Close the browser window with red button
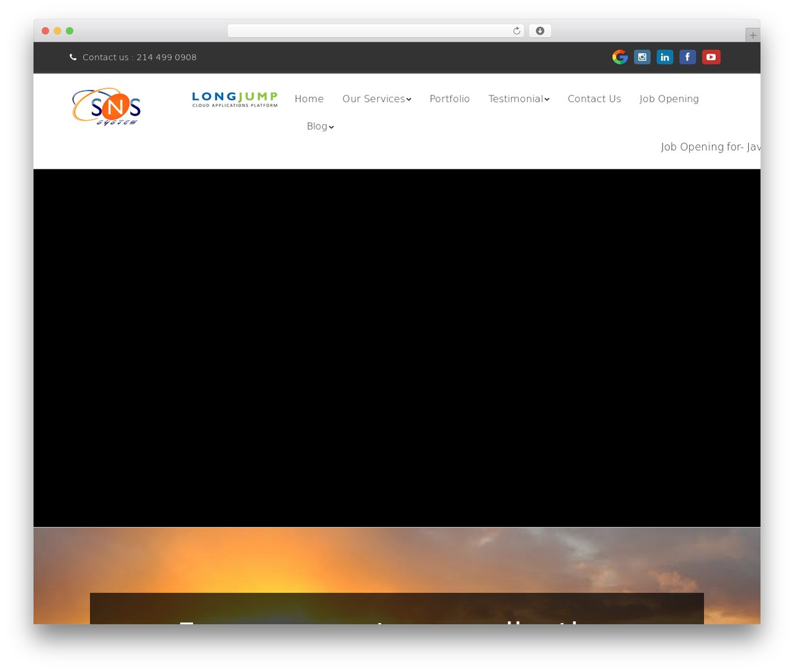 [x=45, y=31]
